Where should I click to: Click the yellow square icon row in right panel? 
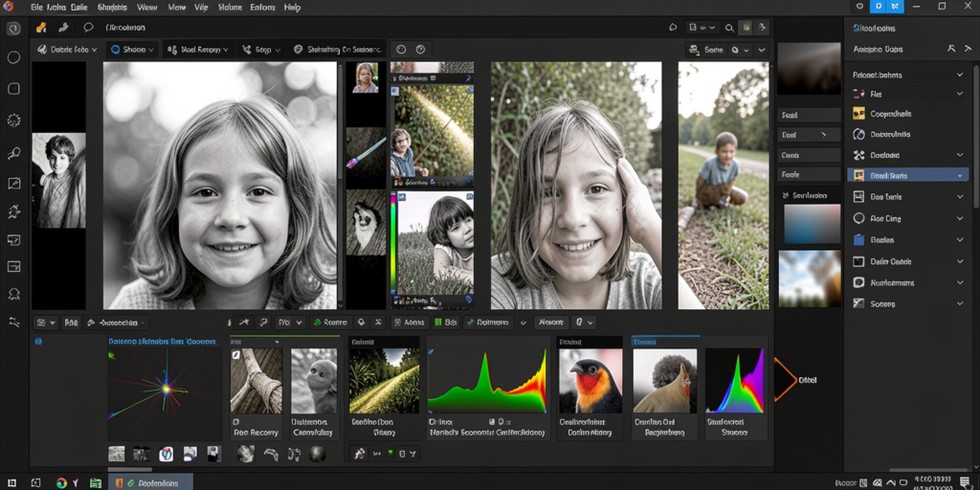pyautogui.click(x=858, y=114)
